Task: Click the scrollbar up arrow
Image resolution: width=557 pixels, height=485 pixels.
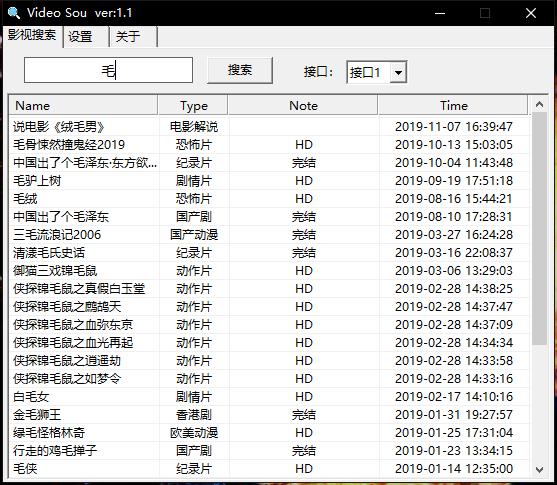Action: pos(539,104)
